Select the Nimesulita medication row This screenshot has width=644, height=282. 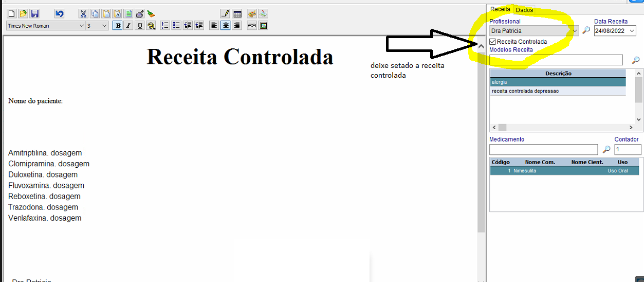(564, 171)
